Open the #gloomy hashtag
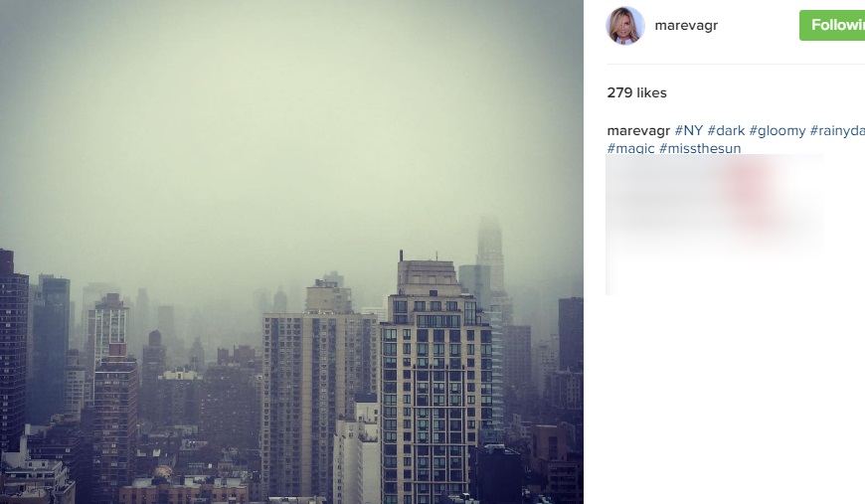The width and height of the screenshot is (865, 504). pos(778,130)
